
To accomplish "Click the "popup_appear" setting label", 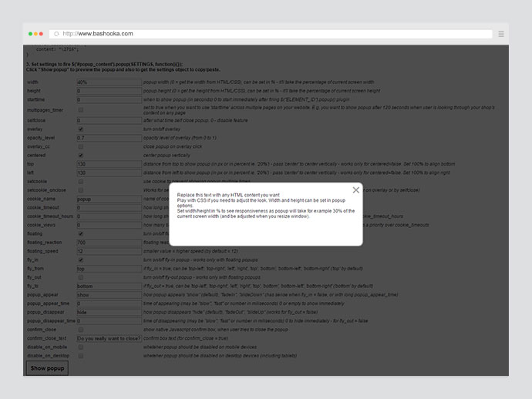I will 42,295.
